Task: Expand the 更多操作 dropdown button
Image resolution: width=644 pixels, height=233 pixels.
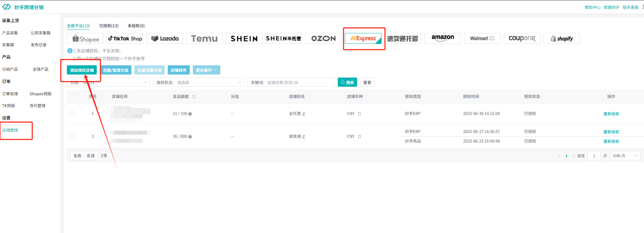Action: point(206,70)
